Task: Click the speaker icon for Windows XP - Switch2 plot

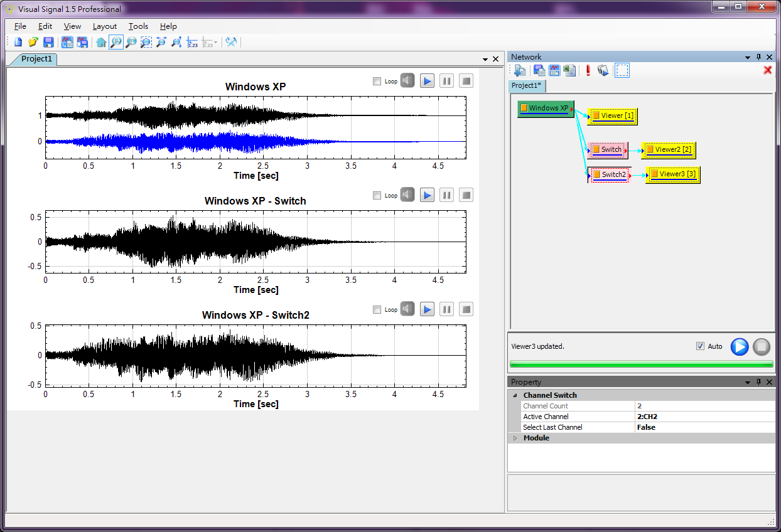Action: [x=408, y=309]
